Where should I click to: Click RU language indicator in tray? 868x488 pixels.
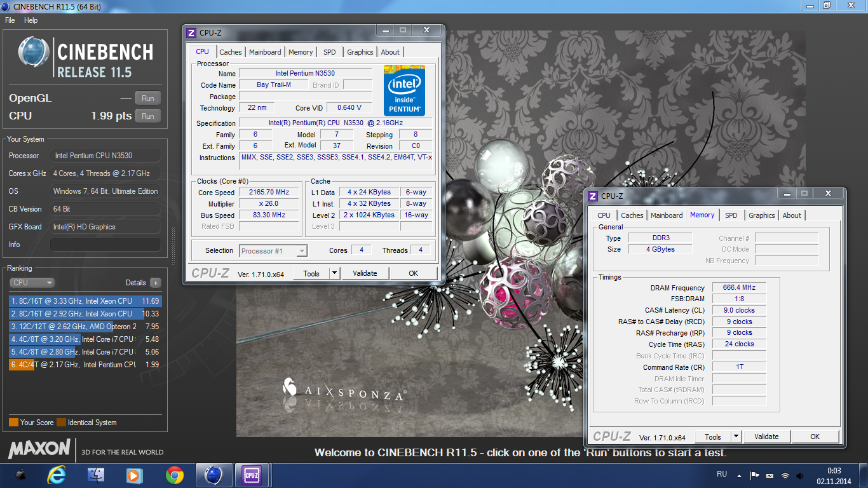(x=722, y=474)
